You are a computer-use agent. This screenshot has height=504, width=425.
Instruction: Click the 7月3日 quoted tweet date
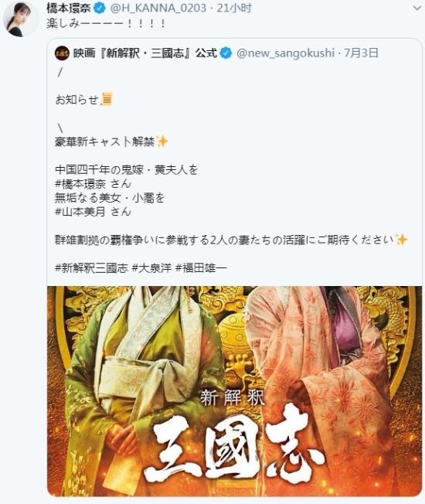point(361,53)
